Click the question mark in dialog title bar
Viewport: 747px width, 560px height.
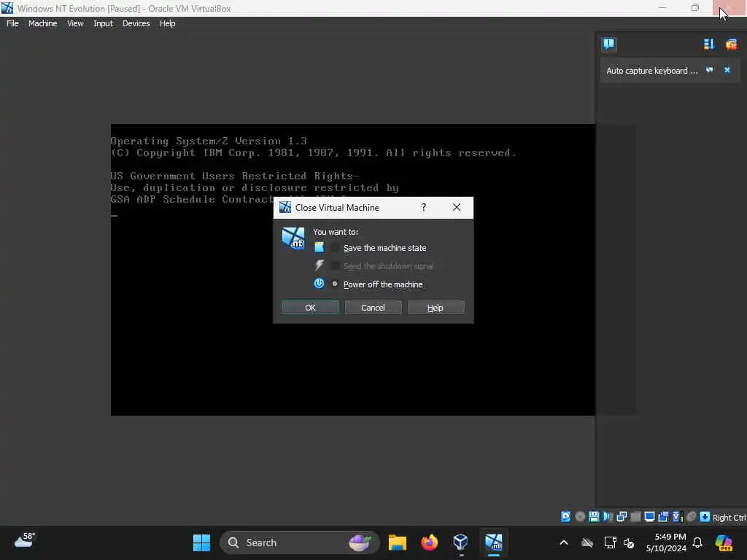coord(424,207)
